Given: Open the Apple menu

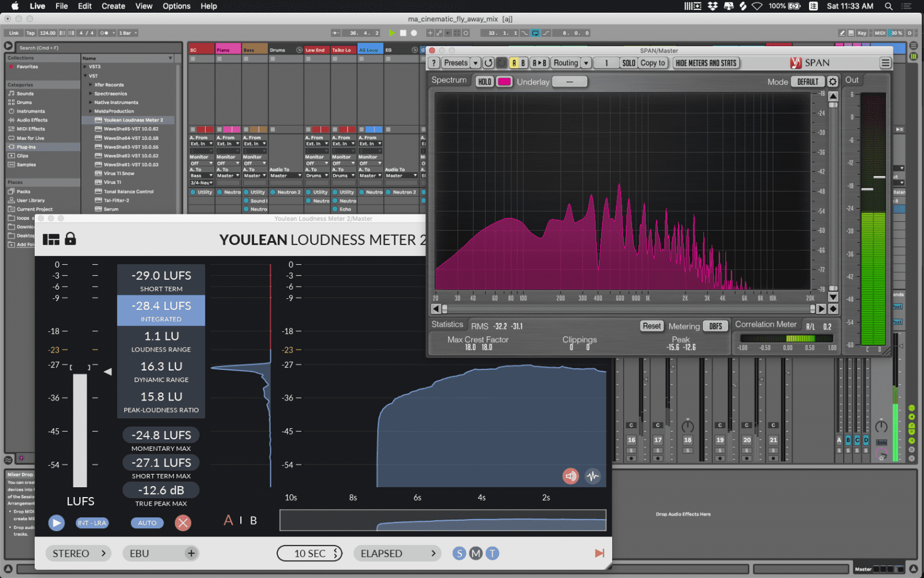Looking at the screenshot, I should (x=15, y=6).
